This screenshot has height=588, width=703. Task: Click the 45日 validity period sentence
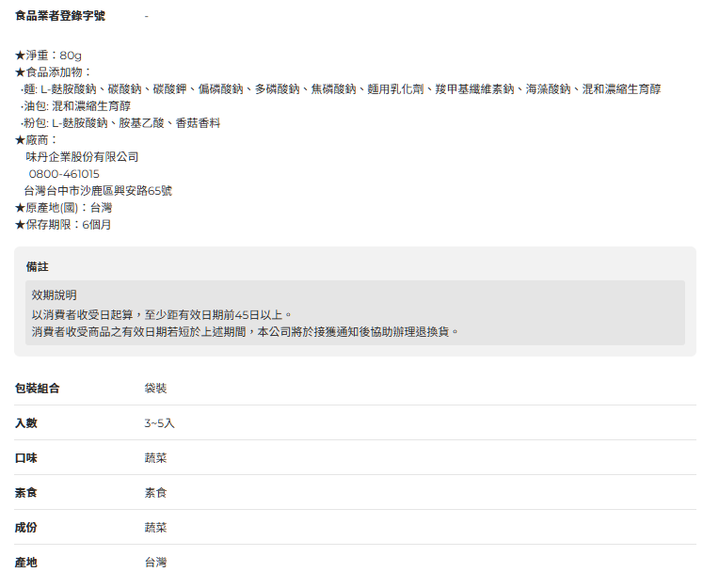tap(162, 314)
